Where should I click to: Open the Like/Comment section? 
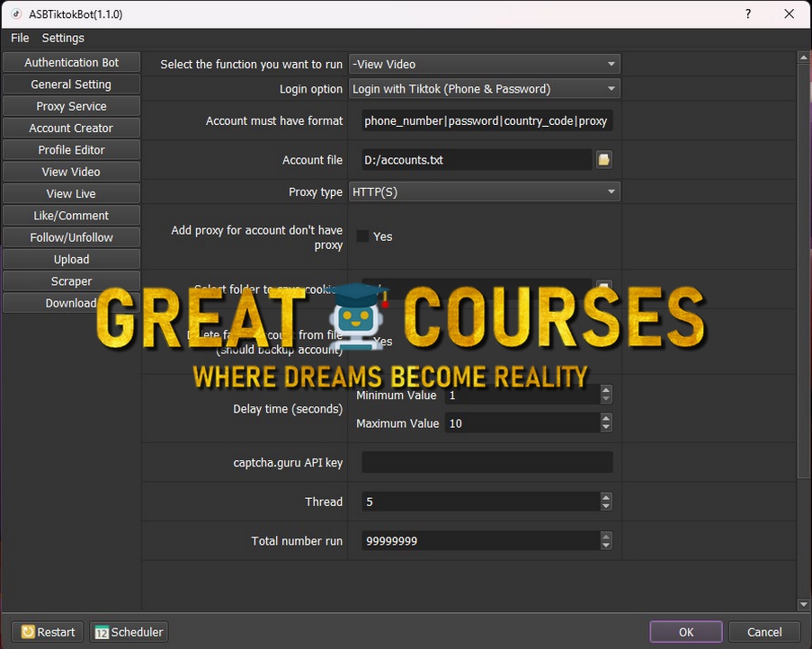pyautogui.click(x=71, y=216)
